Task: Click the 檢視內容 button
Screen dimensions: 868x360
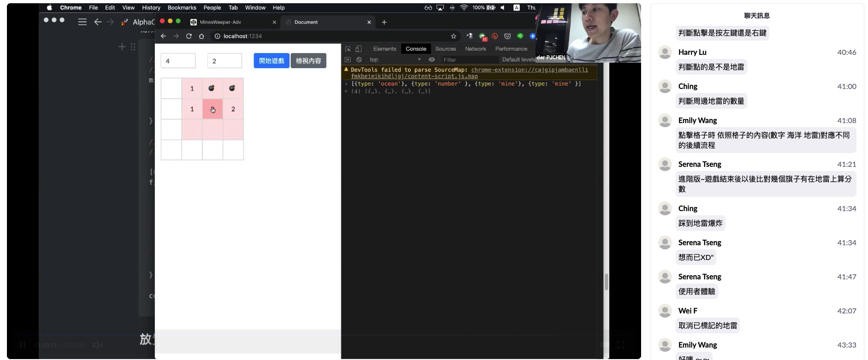Action: (x=309, y=61)
